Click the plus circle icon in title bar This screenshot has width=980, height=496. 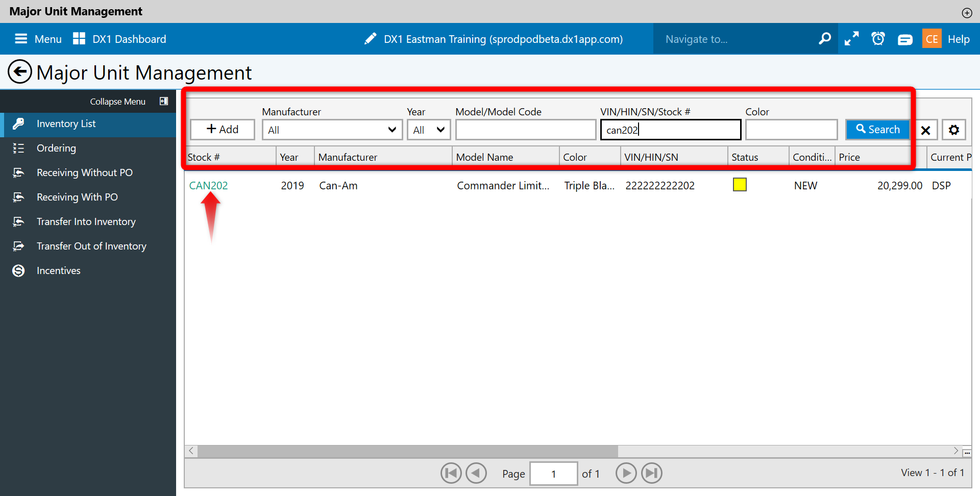pyautogui.click(x=967, y=13)
